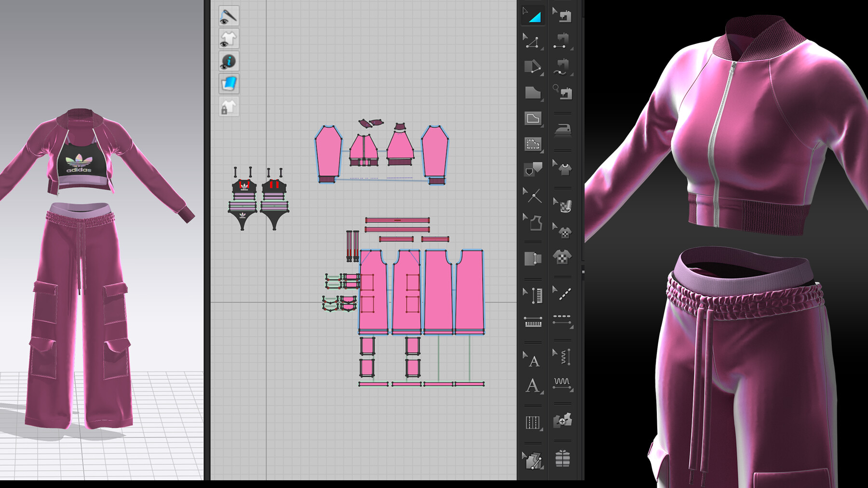The width and height of the screenshot is (868, 488).
Task: Toggle pattern visibility (shirt with eye)
Action: coord(228,39)
